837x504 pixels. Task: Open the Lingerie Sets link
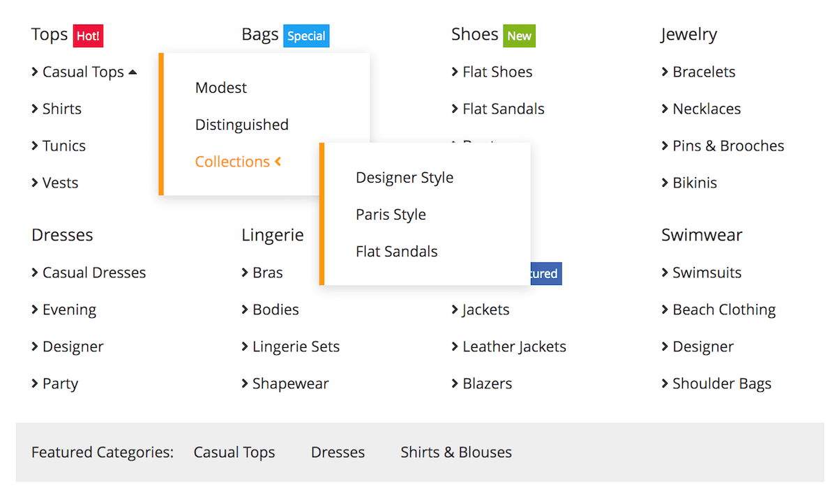point(296,346)
